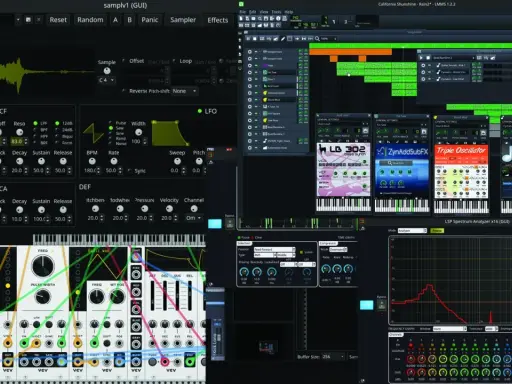Viewport: 512px width, 384px height.
Task: Click the zoom magnifier in Song Editor
Action: point(317,39)
